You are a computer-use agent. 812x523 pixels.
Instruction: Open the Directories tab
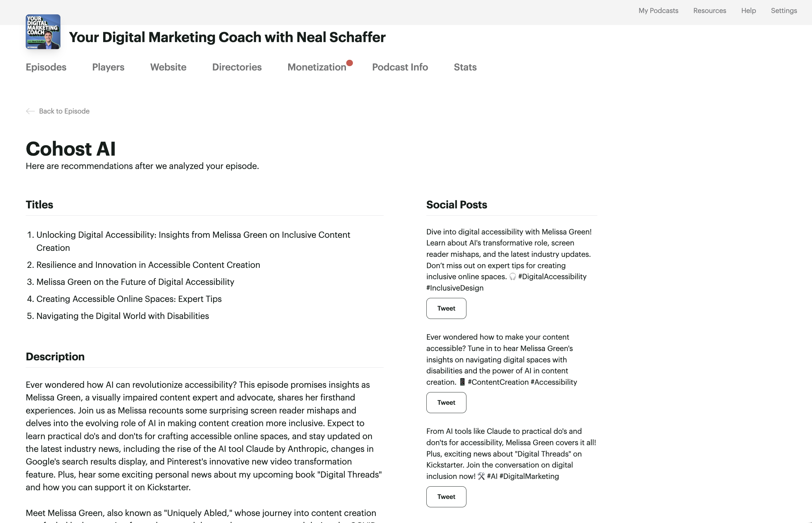tap(237, 67)
